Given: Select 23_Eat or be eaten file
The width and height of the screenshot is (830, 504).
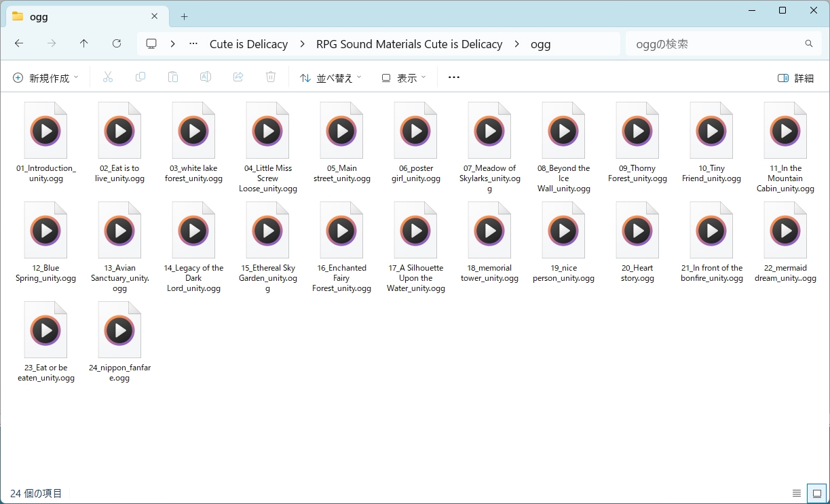Looking at the screenshot, I should pyautogui.click(x=46, y=342).
